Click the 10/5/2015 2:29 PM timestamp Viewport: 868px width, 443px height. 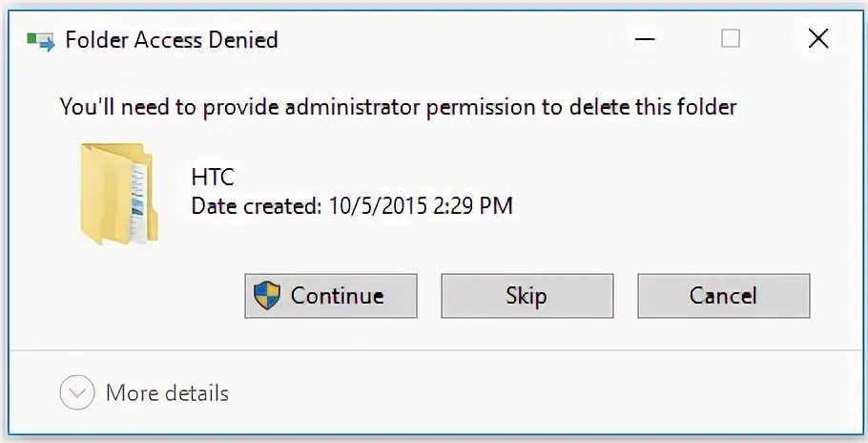421,206
